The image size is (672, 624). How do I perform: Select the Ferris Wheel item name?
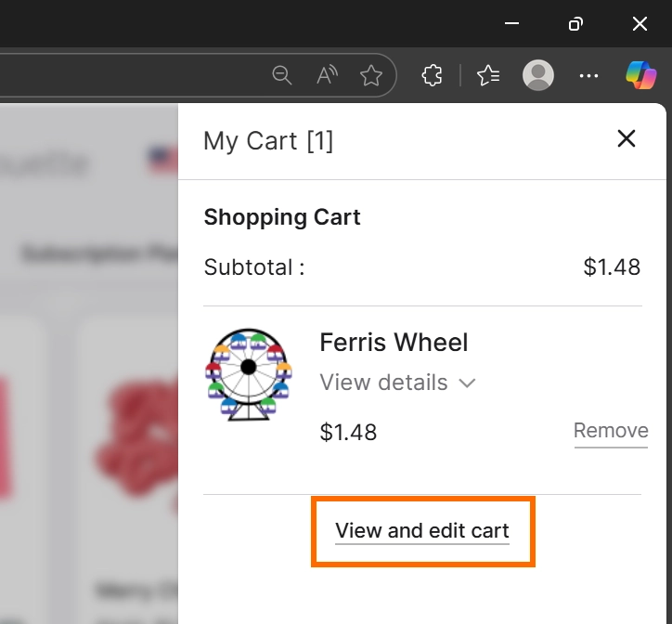tap(394, 343)
